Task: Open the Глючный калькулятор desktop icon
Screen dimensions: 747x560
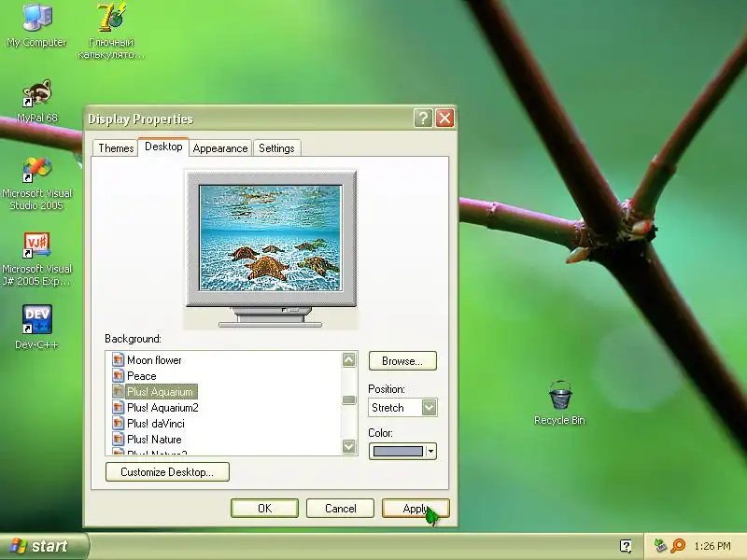Action: coord(111,30)
